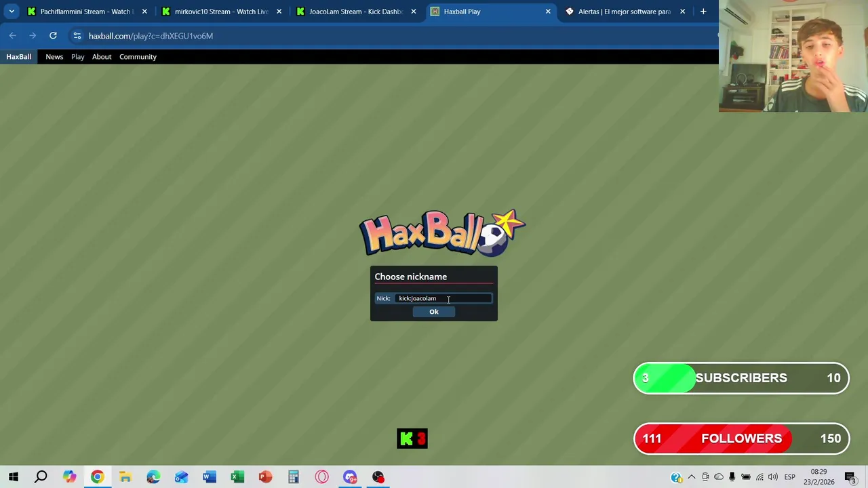
Task: Close the JoacoLam Stream tab
Action: (x=414, y=12)
